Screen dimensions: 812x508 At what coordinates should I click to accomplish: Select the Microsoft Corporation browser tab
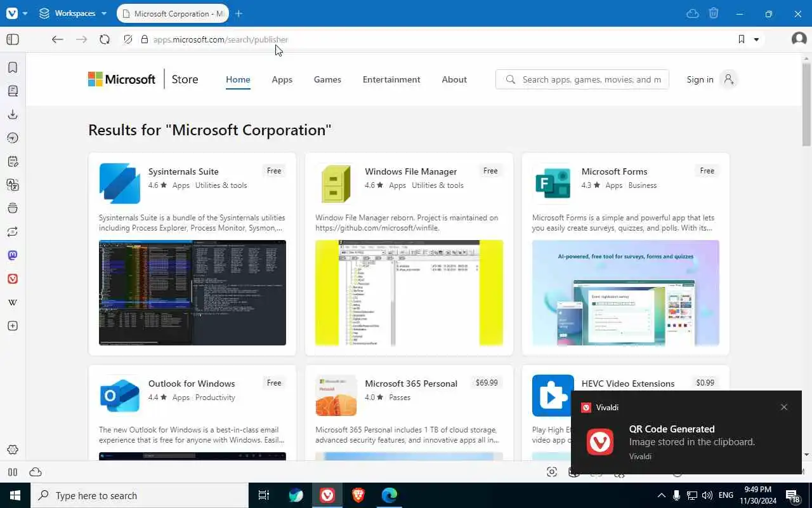pos(173,13)
